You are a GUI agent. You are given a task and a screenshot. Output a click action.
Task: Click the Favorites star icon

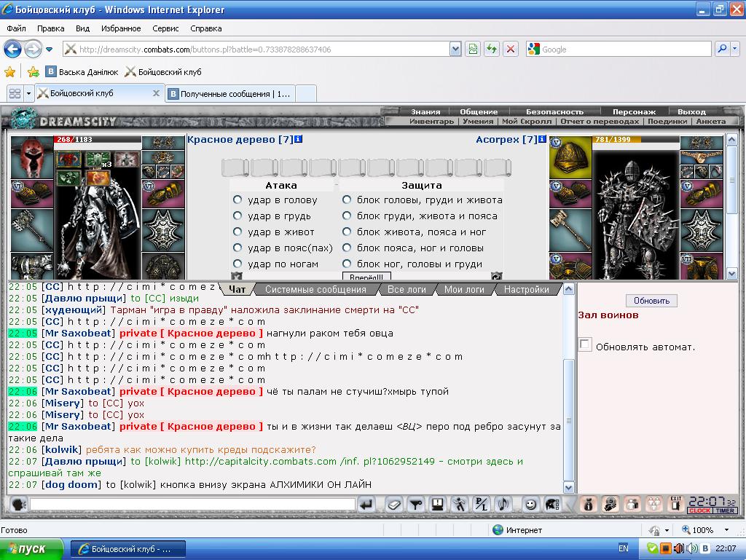(9, 72)
